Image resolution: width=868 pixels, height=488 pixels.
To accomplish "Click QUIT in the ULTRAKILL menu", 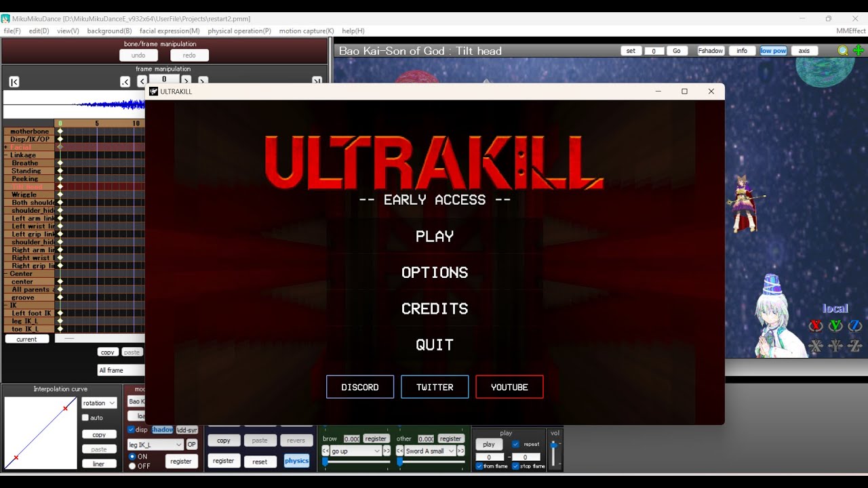I will click(435, 345).
